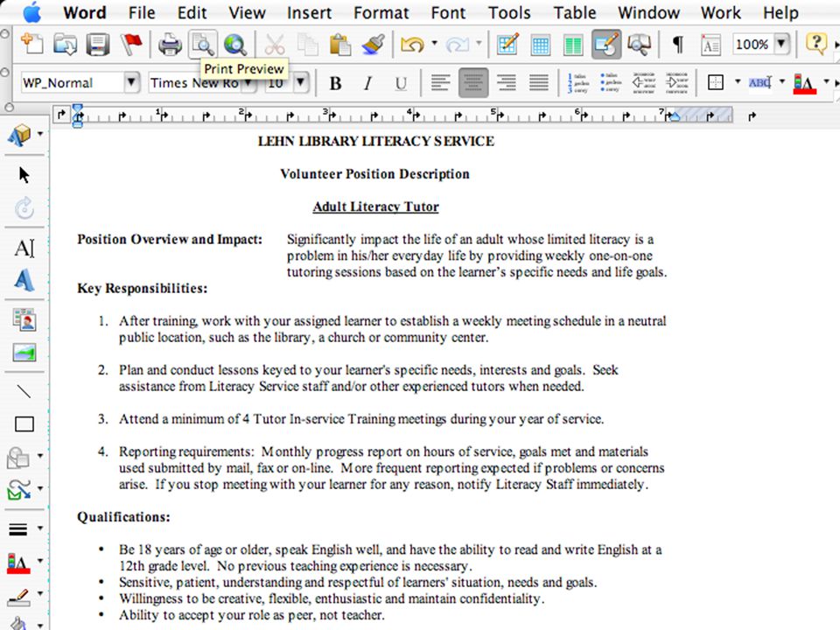The image size is (840, 630).
Task: Open Word Help with the question mark icon
Action: coord(815,43)
